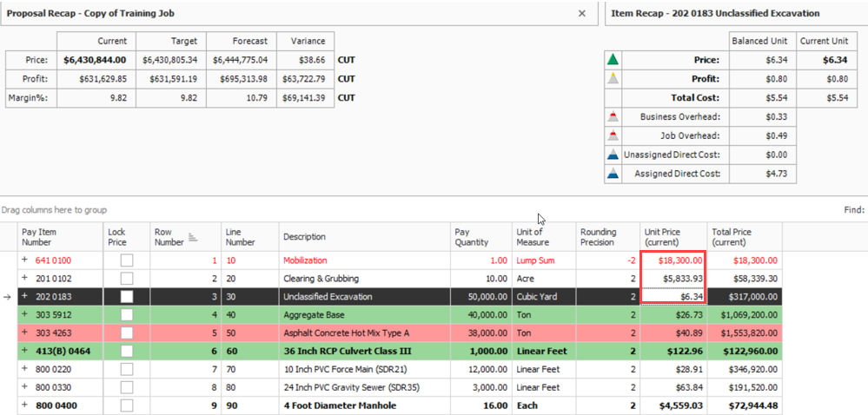The image size is (868, 415).
Task: Click the Business Overhead pyramid icon
Action: (613, 117)
